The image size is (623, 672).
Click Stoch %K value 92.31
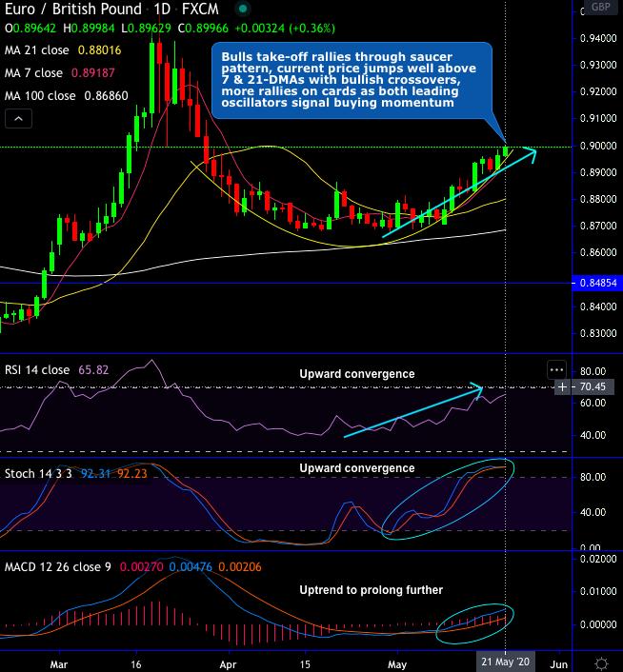pos(95,474)
